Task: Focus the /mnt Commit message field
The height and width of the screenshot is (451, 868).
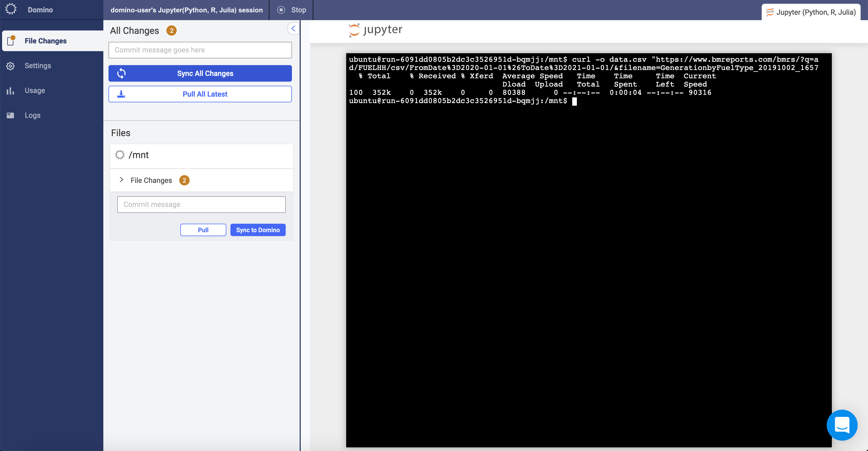Action: 202,205
